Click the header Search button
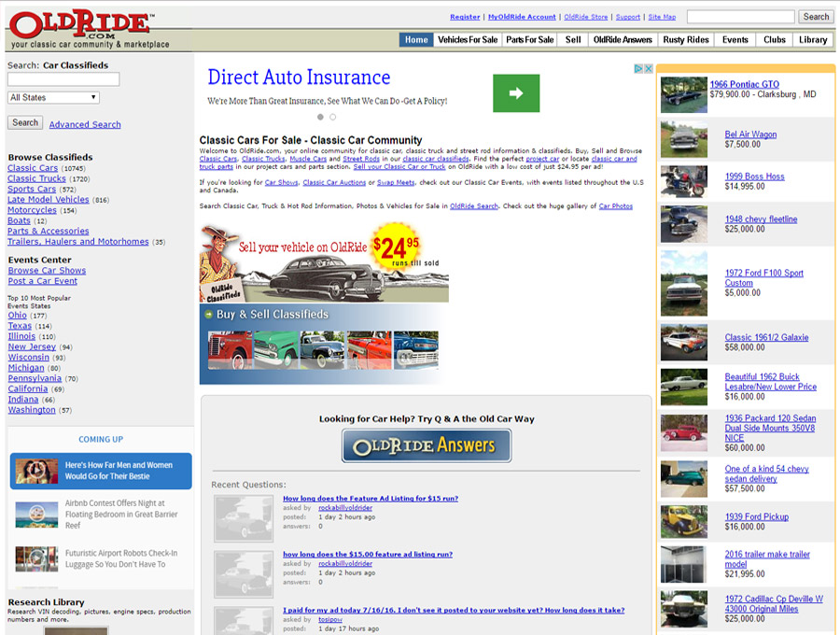840x635 pixels. (x=816, y=17)
